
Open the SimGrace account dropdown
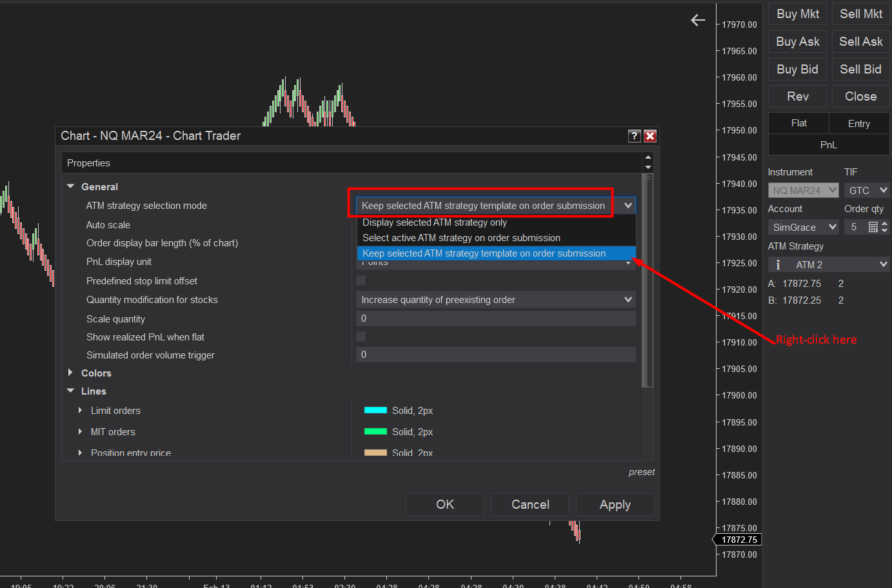pos(803,228)
